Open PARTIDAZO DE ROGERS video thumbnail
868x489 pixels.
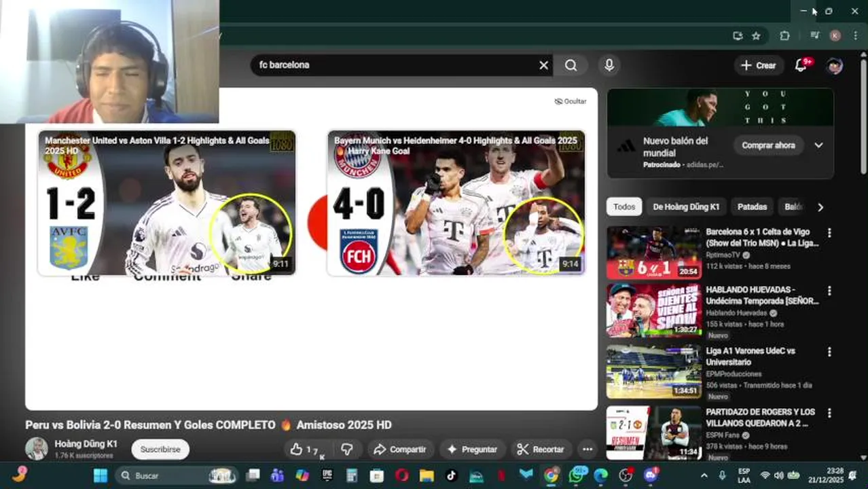pos(654,433)
